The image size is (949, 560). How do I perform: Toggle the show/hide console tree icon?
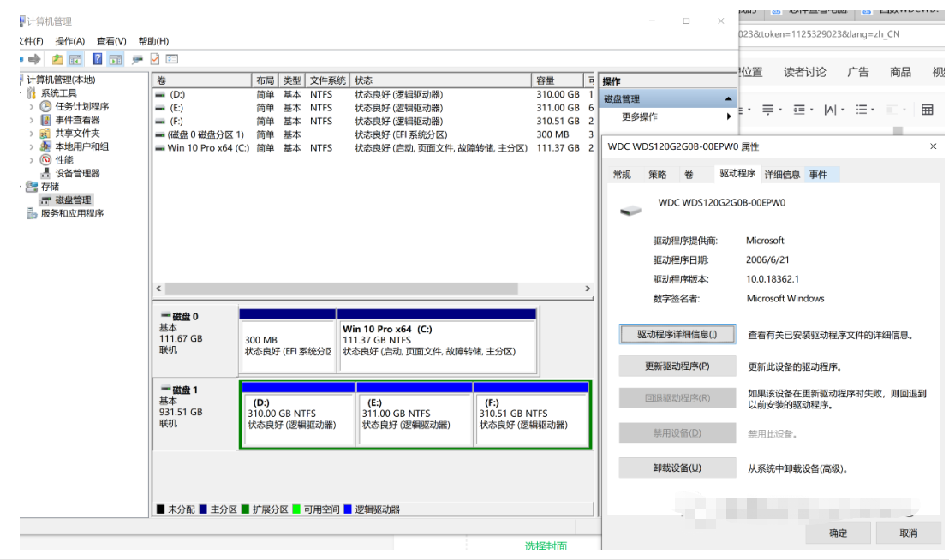[x=75, y=59]
